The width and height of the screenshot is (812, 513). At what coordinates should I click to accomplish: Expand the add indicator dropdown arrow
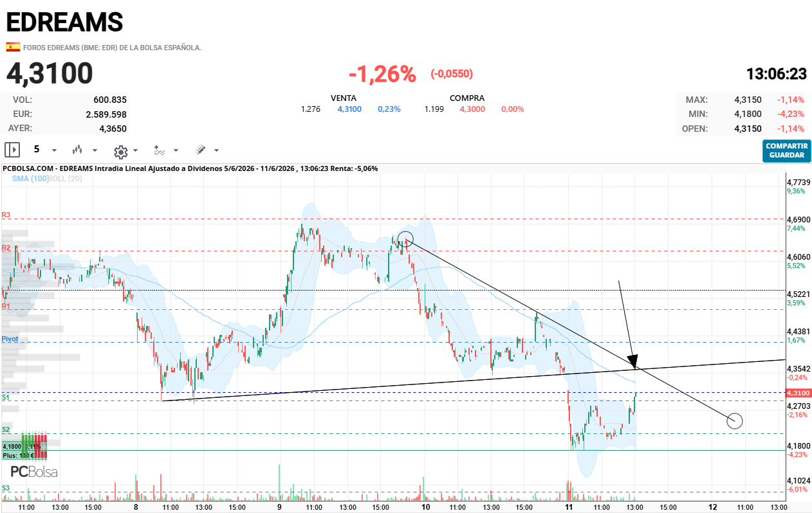(x=177, y=150)
